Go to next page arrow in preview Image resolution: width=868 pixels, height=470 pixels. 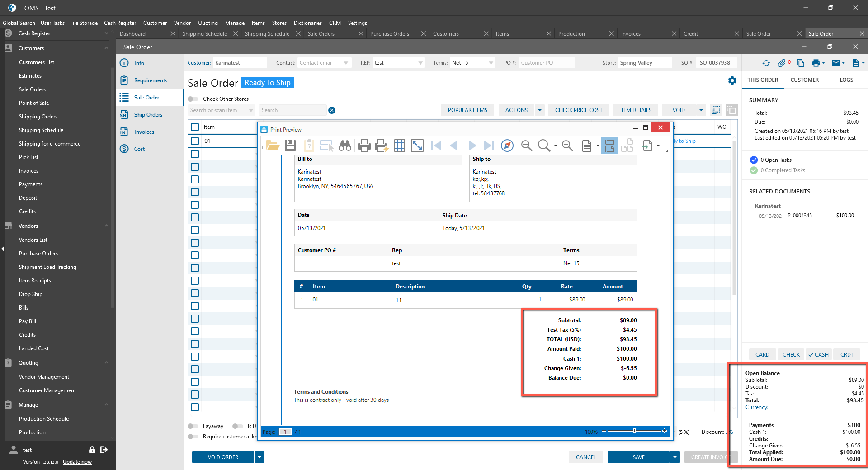click(472, 146)
